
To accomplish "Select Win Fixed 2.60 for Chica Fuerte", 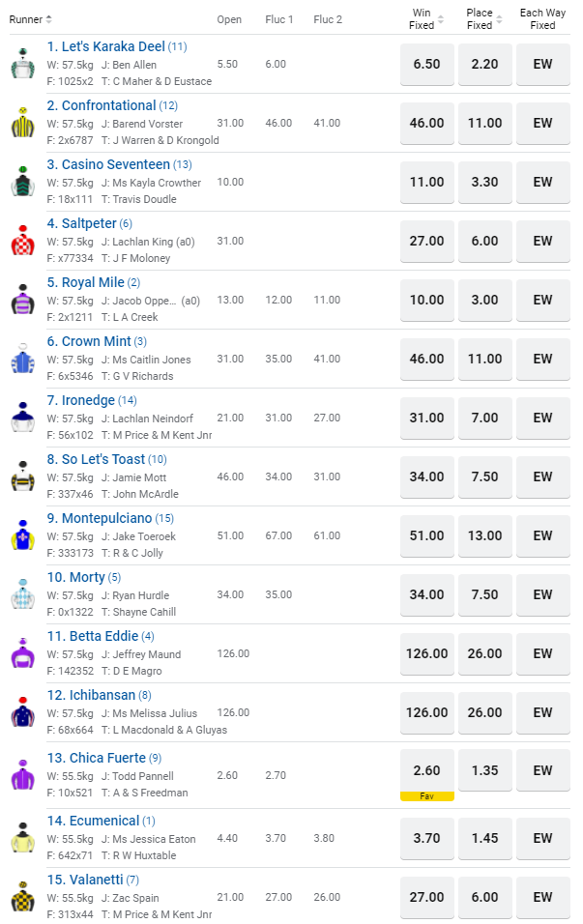I will tap(426, 770).
